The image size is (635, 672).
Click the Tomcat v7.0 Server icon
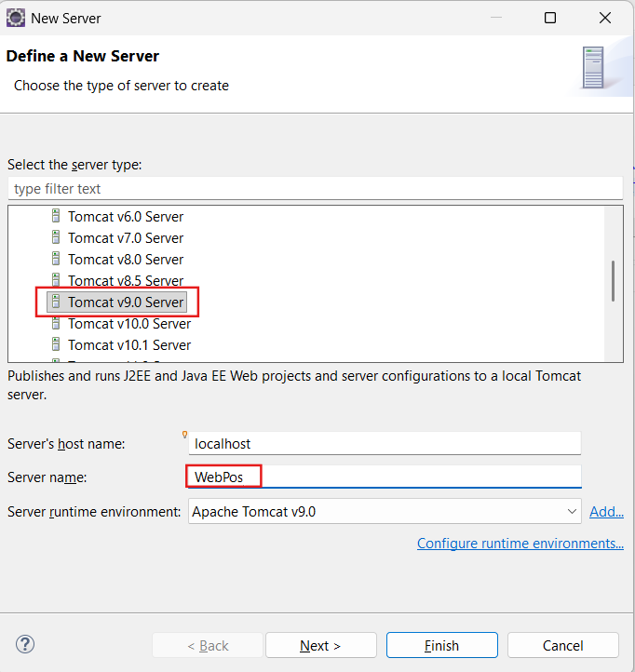56,237
